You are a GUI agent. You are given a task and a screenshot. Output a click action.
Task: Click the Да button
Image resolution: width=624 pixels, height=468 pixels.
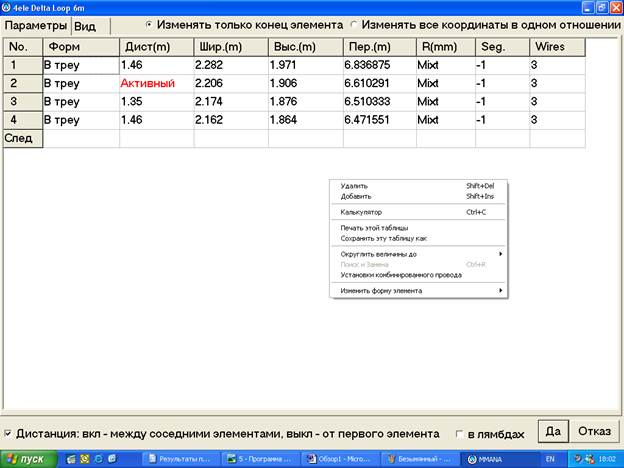tap(553, 431)
